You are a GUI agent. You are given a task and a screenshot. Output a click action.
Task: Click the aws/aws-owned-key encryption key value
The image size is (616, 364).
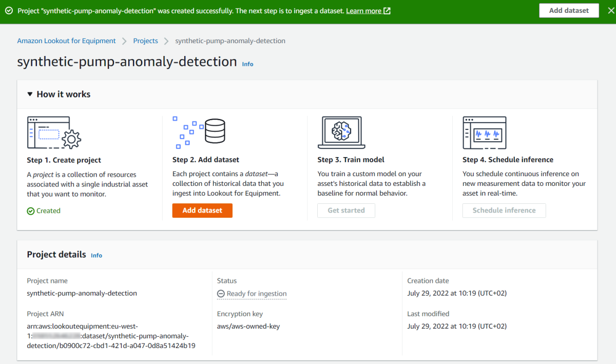pyautogui.click(x=248, y=326)
